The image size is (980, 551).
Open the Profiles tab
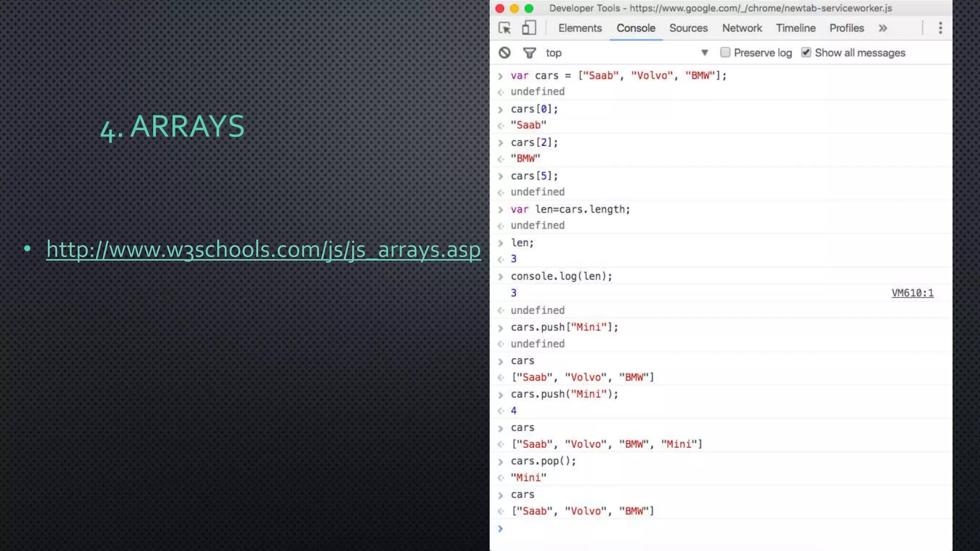[846, 28]
